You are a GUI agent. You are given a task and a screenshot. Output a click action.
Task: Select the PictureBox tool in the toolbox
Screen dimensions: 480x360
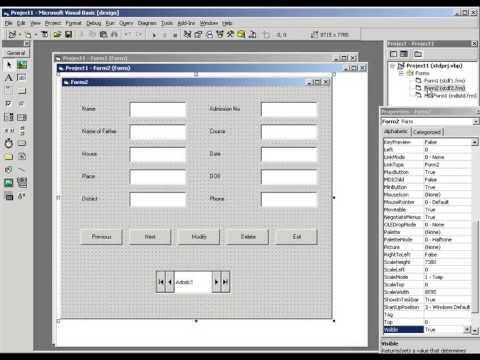pyautogui.click(x=22, y=65)
